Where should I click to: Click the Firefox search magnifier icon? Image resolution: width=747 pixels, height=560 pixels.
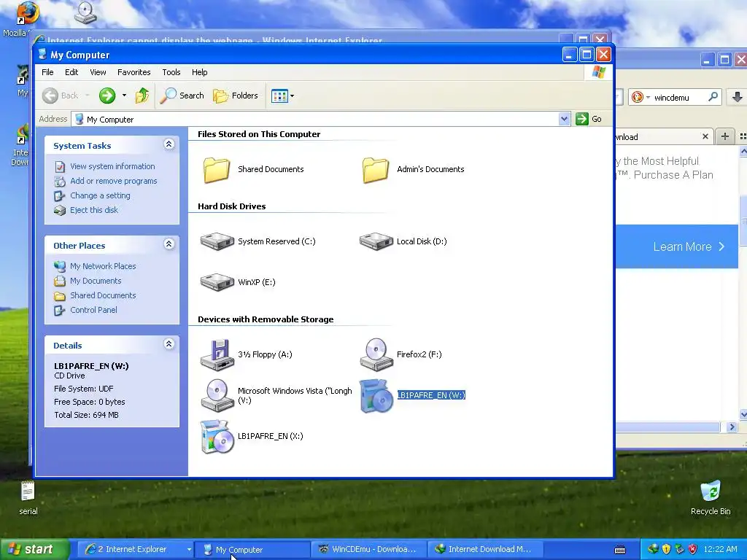pyautogui.click(x=713, y=97)
